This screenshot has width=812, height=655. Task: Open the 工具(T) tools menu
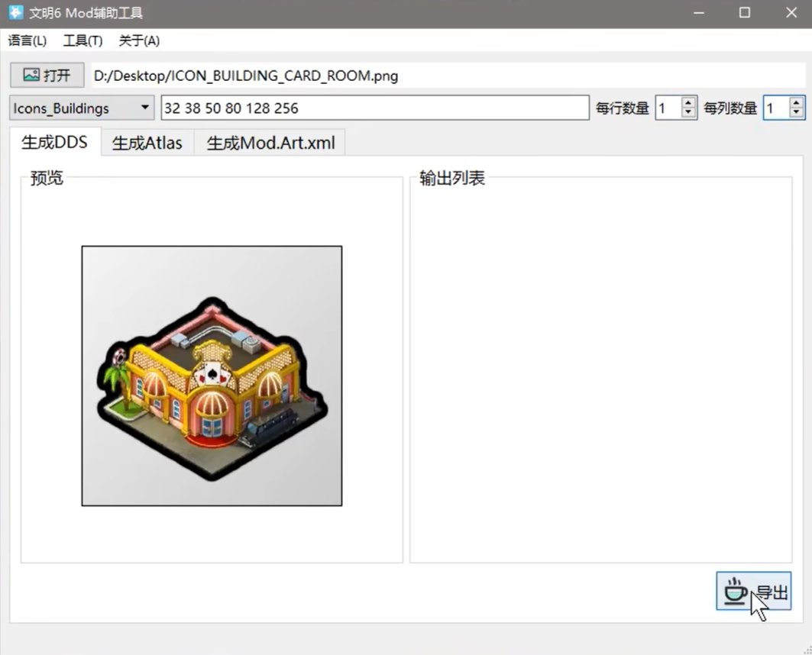click(82, 40)
